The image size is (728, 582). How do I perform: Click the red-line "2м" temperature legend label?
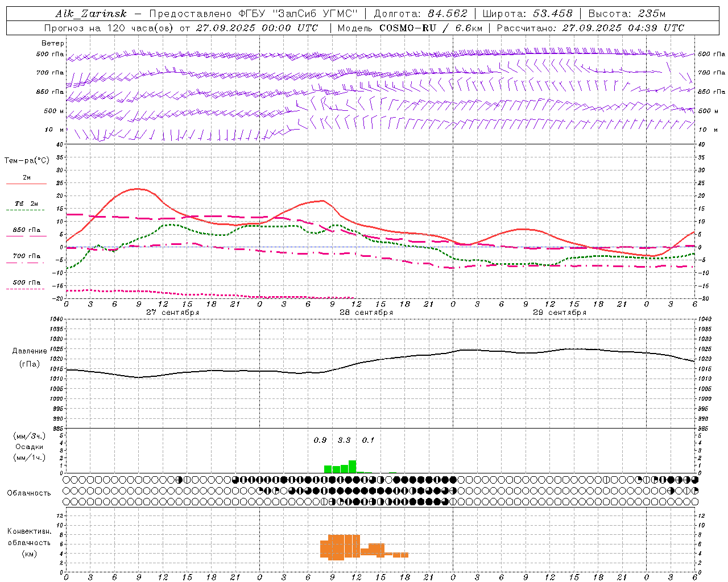coord(27,178)
